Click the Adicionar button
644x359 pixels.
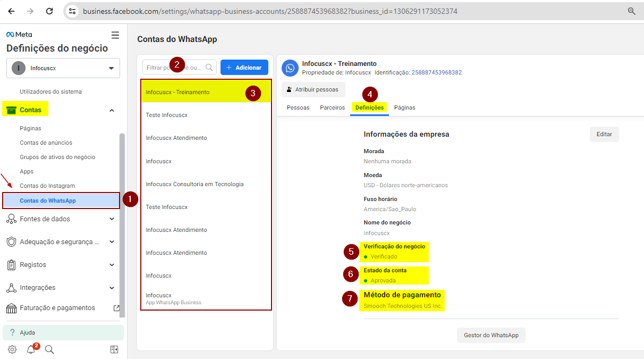pyautogui.click(x=244, y=68)
